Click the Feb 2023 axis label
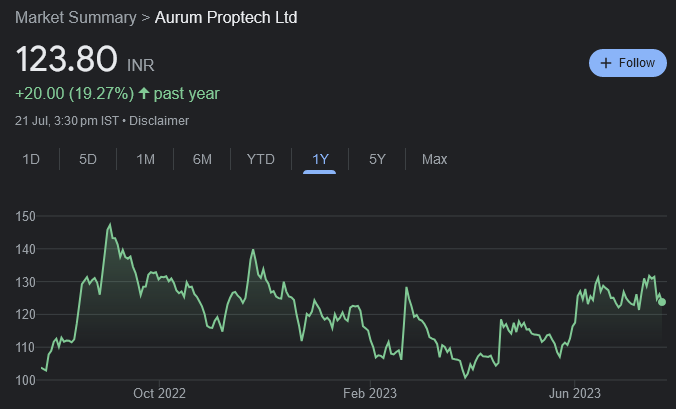Screen dimensions: 676x409 370,392
